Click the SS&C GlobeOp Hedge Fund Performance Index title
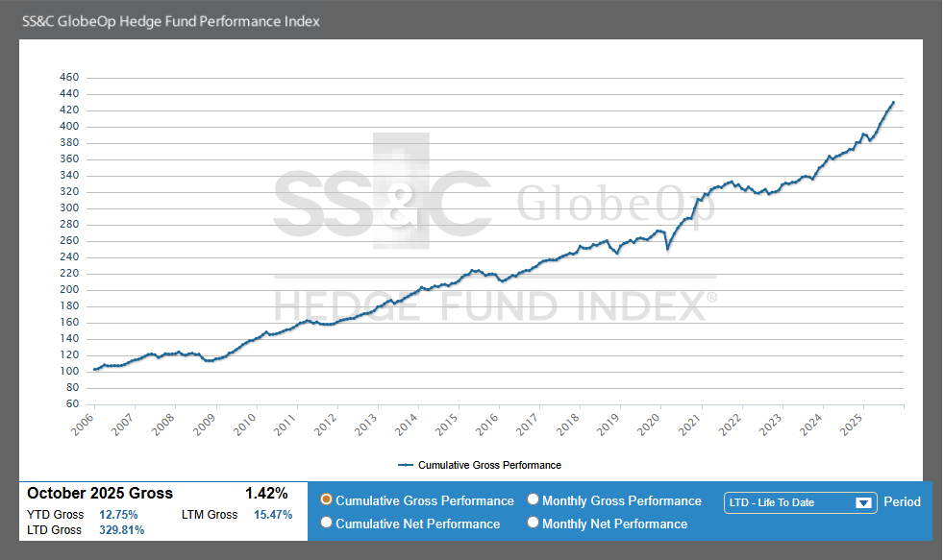Viewport: 944px width, 560px height. click(x=171, y=20)
